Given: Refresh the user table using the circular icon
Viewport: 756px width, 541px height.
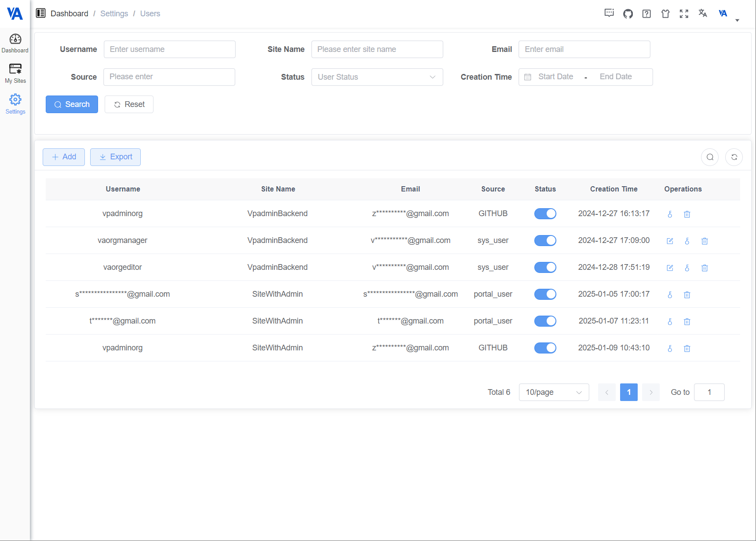Looking at the screenshot, I should click(734, 157).
